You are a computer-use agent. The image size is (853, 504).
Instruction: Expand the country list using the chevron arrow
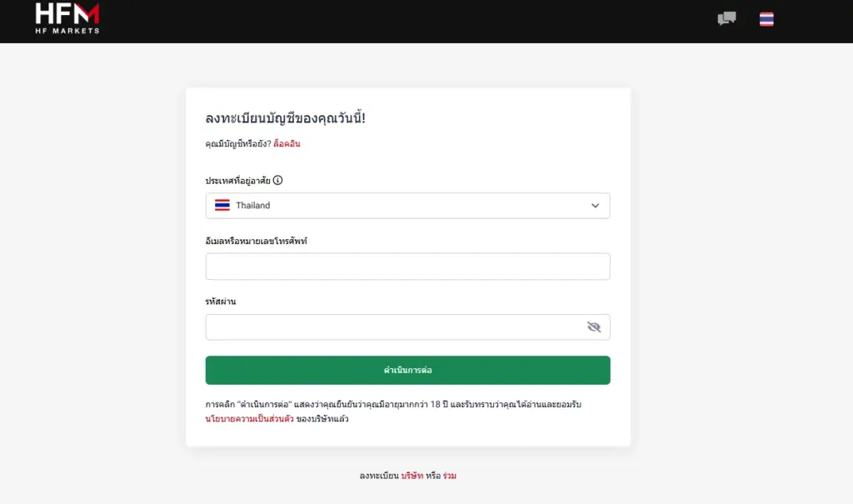[x=595, y=206]
